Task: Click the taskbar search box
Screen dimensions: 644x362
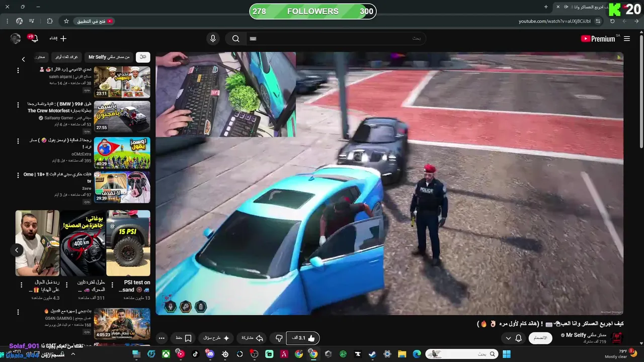Action: (461, 354)
